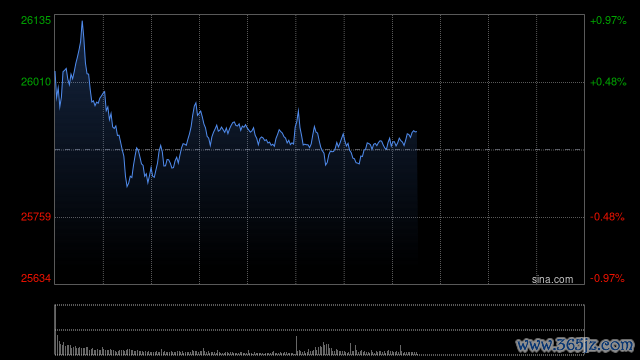This screenshot has width=640, height=360.
Task: Click the 25759 price axis label
Action: pyautogui.click(x=36, y=217)
